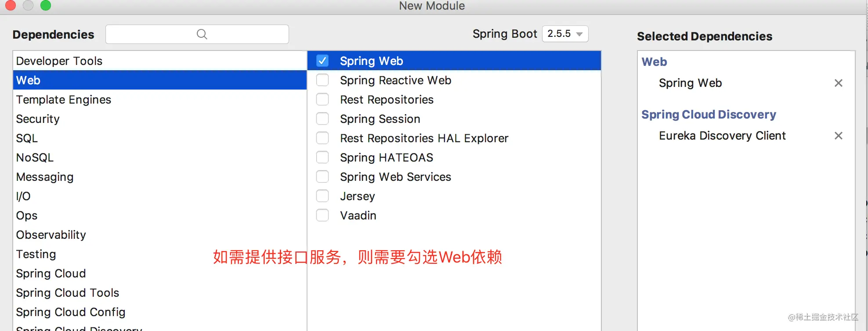Viewport: 868px width, 331px height.
Task: Focus the Dependencies search input field
Action: pos(197,34)
